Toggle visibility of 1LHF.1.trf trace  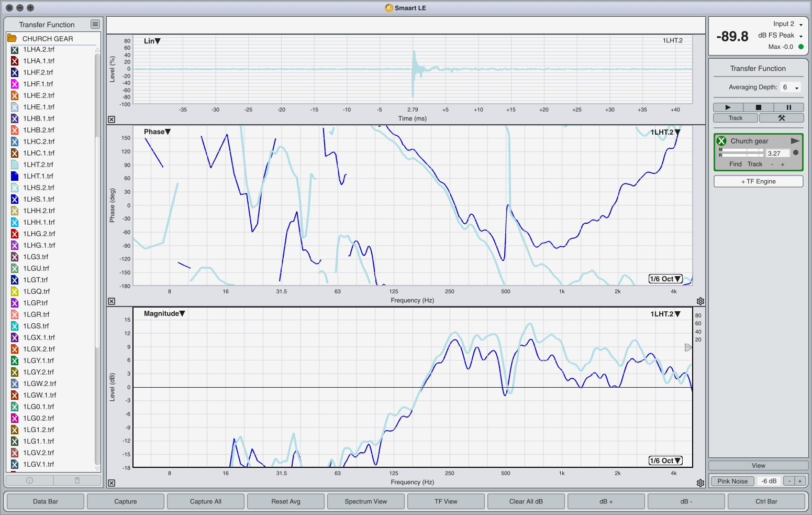coord(15,84)
